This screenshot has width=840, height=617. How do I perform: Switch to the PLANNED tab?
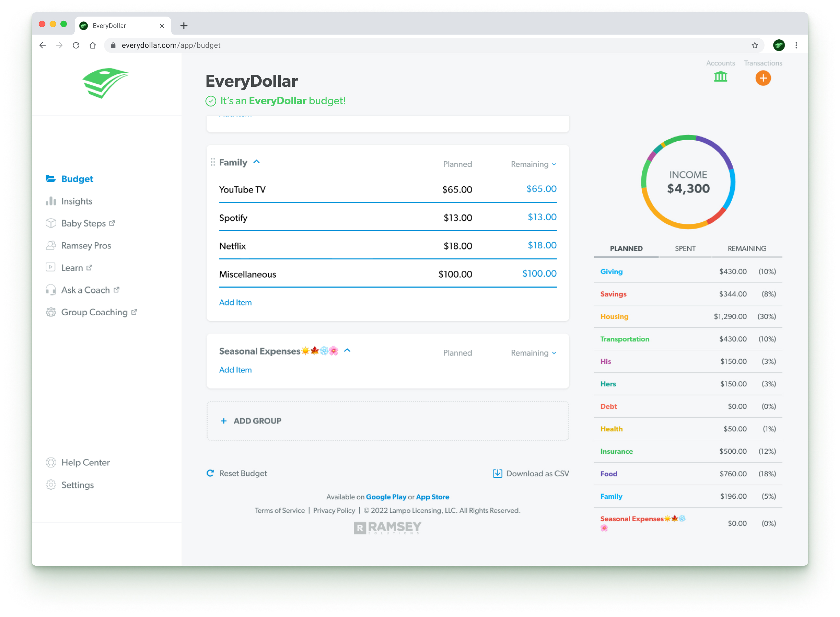tap(626, 249)
